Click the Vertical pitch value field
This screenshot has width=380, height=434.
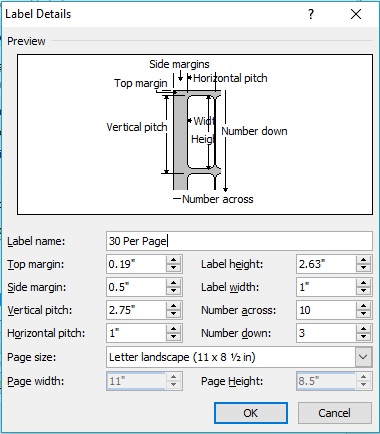point(136,310)
